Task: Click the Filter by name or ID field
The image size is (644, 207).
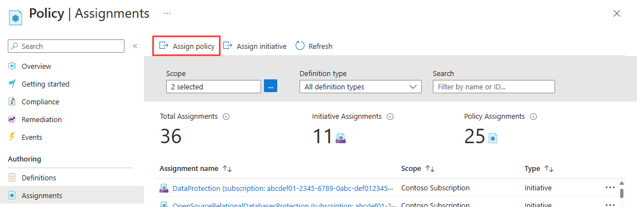Action: coord(494,87)
